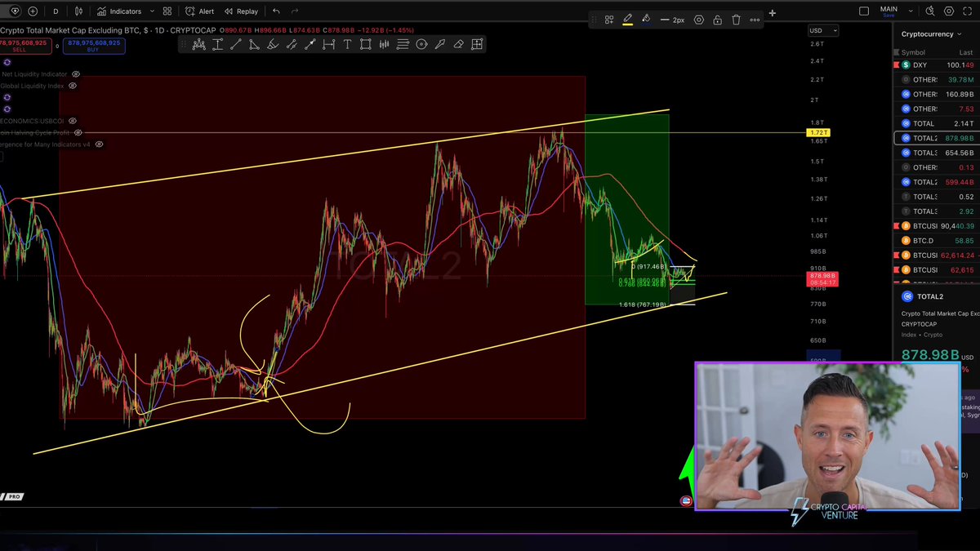Open the fill color bucket swatch

pos(646,20)
